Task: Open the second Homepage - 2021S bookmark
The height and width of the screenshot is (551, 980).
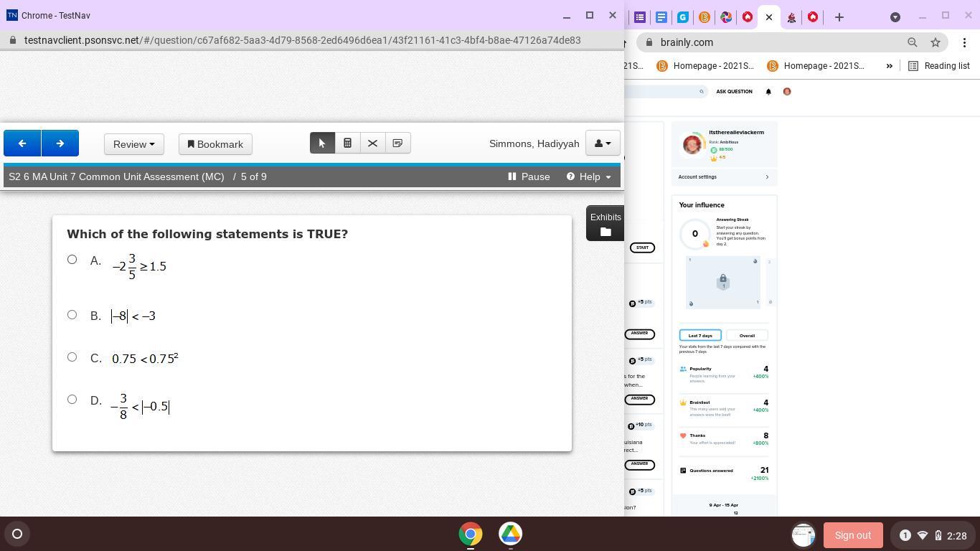Action: [816, 66]
